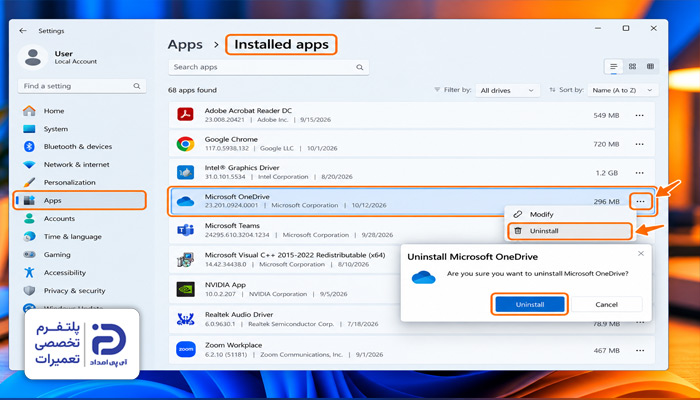Click the 68 apps found text
This screenshot has height=400, width=700.
point(192,90)
